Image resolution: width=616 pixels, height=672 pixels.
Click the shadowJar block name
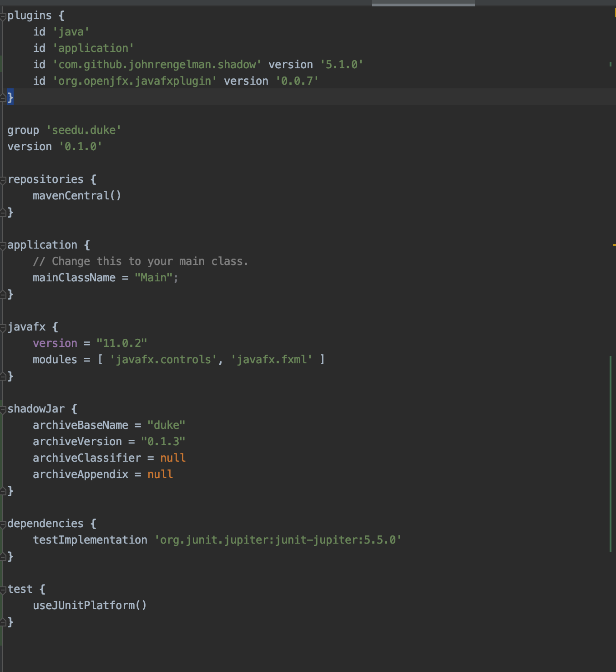(36, 409)
